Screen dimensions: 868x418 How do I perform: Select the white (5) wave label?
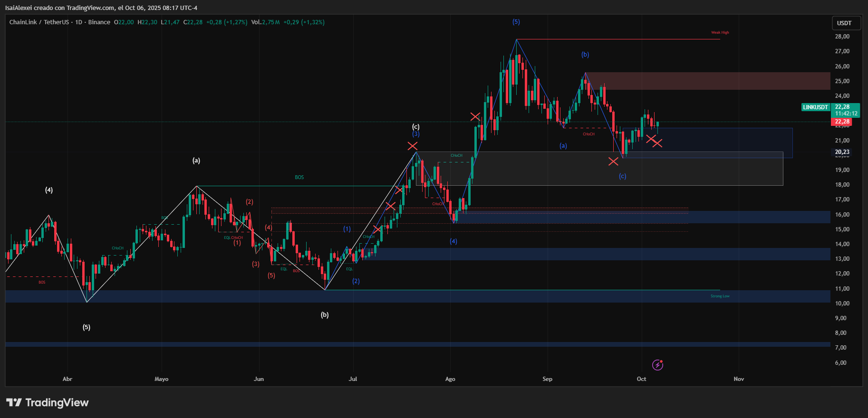(87, 327)
